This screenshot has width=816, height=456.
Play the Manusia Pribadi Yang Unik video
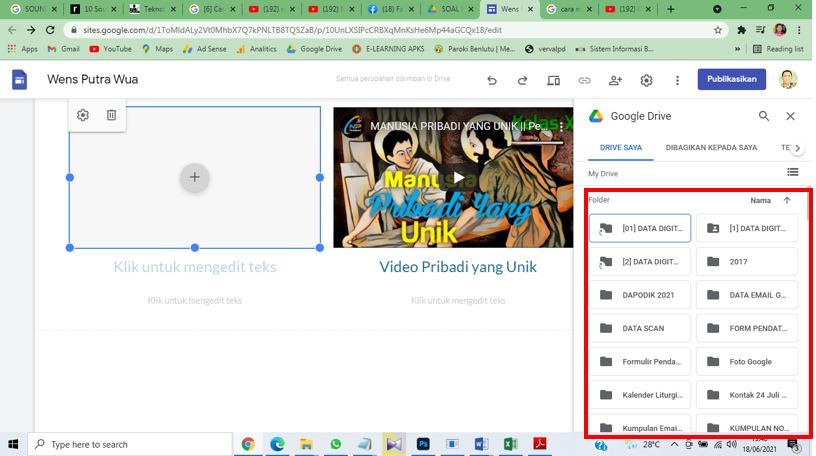pos(458,177)
